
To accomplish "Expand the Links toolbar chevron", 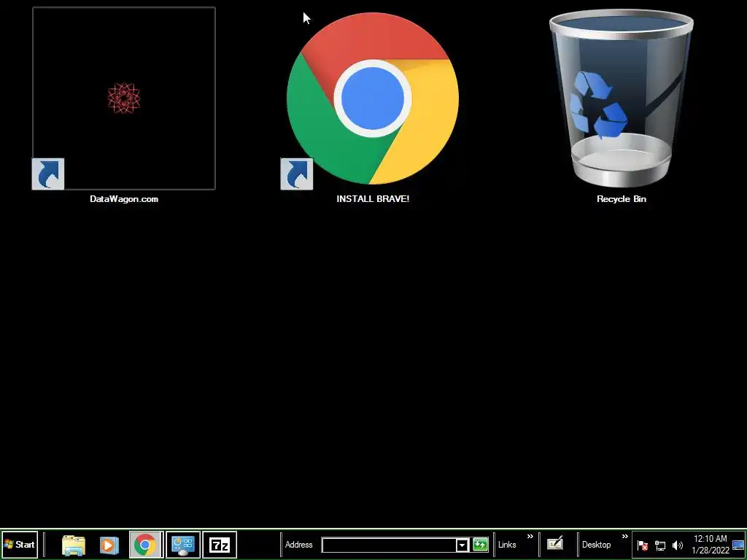I will [530, 537].
